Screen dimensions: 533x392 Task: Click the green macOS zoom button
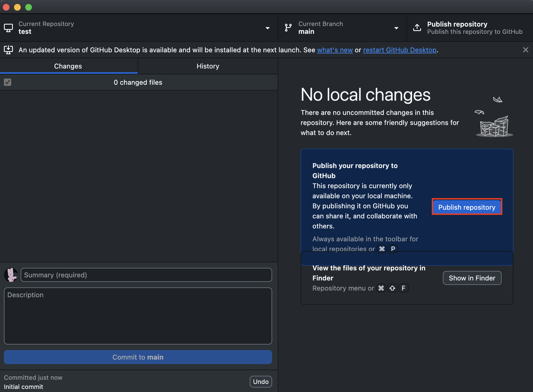point(29,7)
